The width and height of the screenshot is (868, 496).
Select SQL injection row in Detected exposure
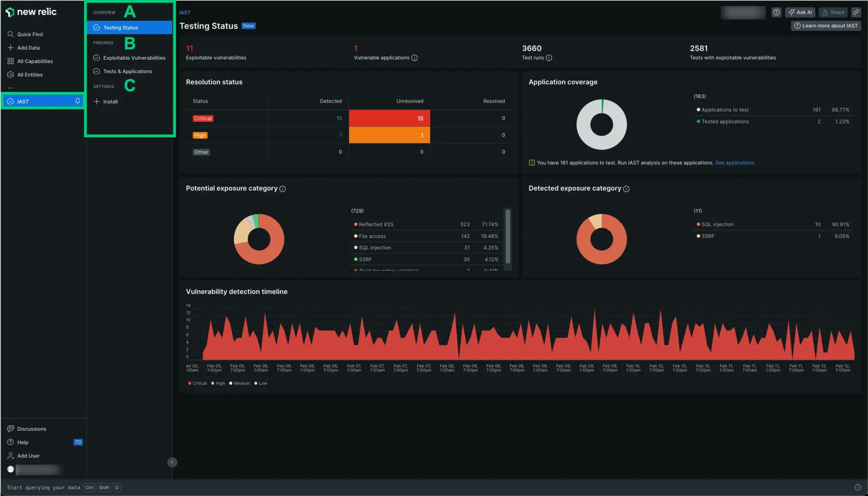coord(772,225)
